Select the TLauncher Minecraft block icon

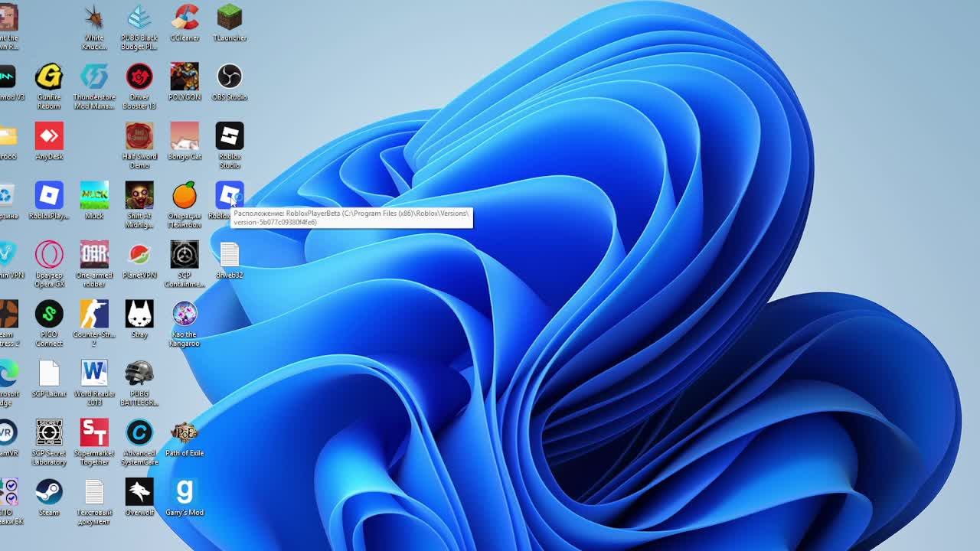coord(230,23)
